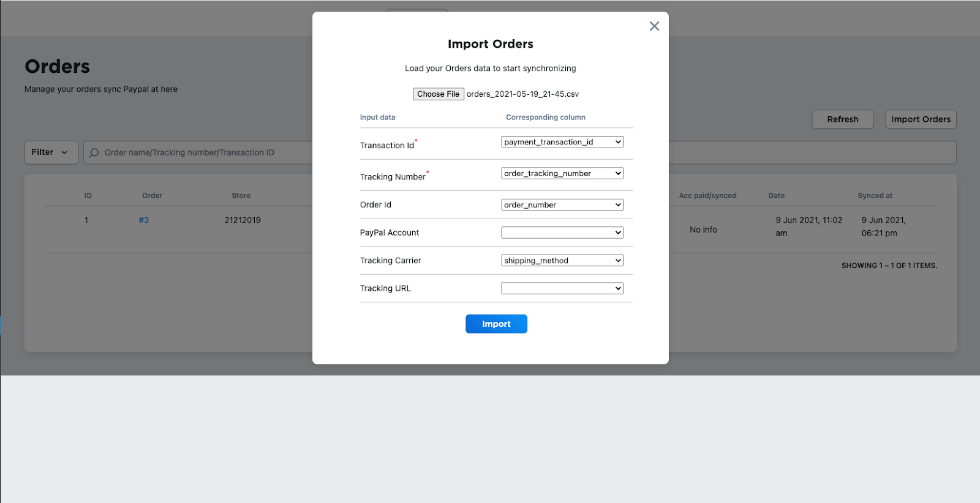This screenshot has width=980, height=503.
Task: Open order link #3
Action: point(143,220)
